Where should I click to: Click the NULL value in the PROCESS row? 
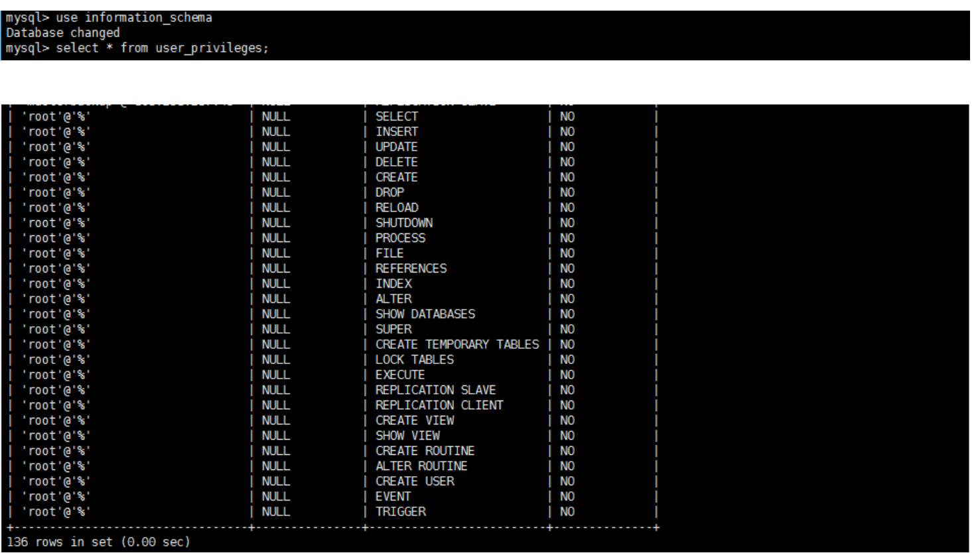click(x=275, y=238)
